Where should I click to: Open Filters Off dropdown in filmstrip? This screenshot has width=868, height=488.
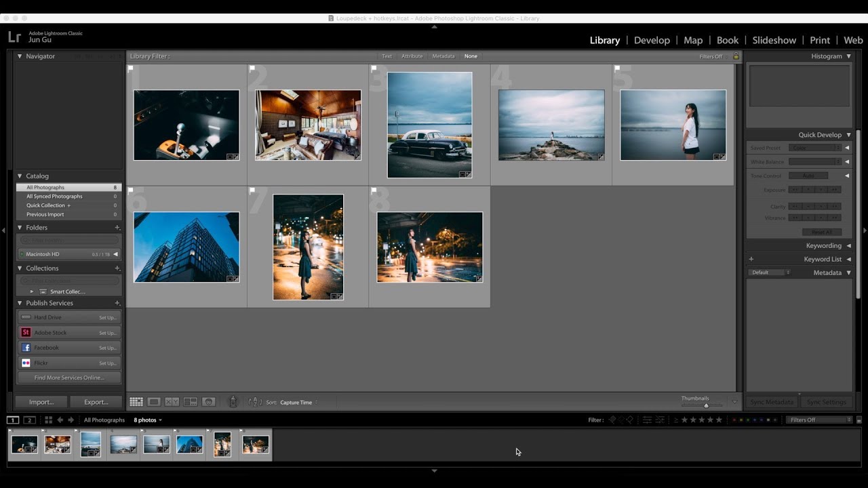tap(820, 420)
